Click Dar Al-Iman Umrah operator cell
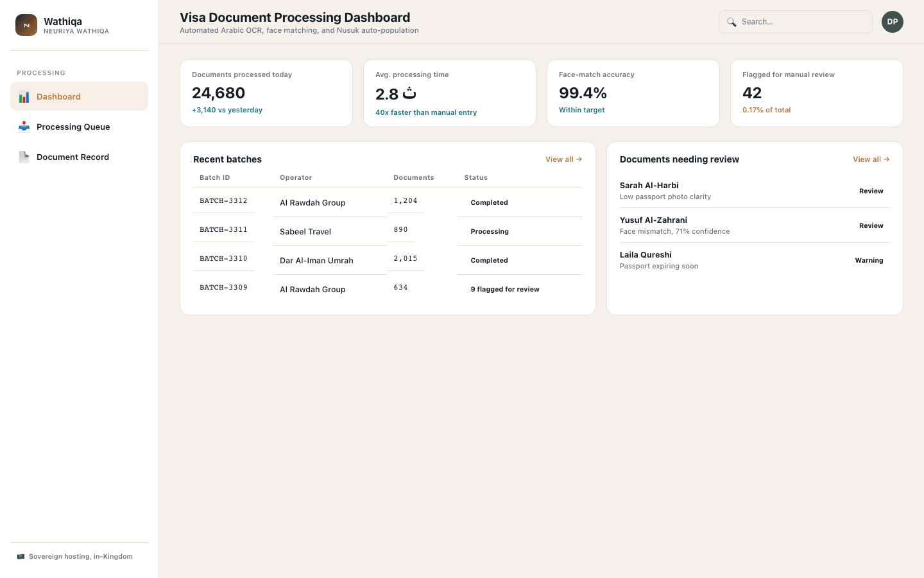This screenshot has width=924, height=578. tap(316, 261)
